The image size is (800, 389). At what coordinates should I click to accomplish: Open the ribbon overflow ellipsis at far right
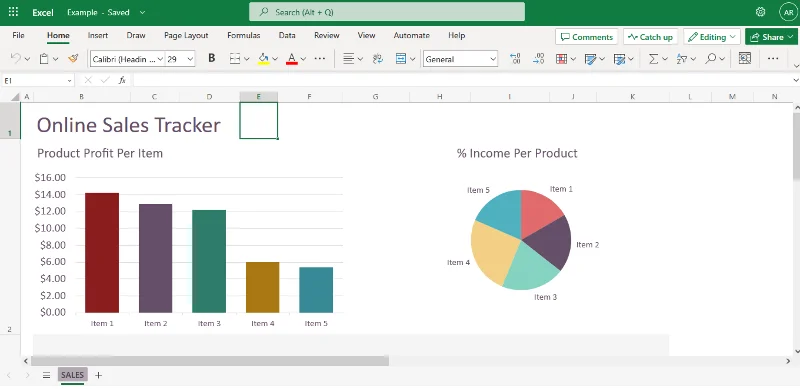[x=773, y=59]
